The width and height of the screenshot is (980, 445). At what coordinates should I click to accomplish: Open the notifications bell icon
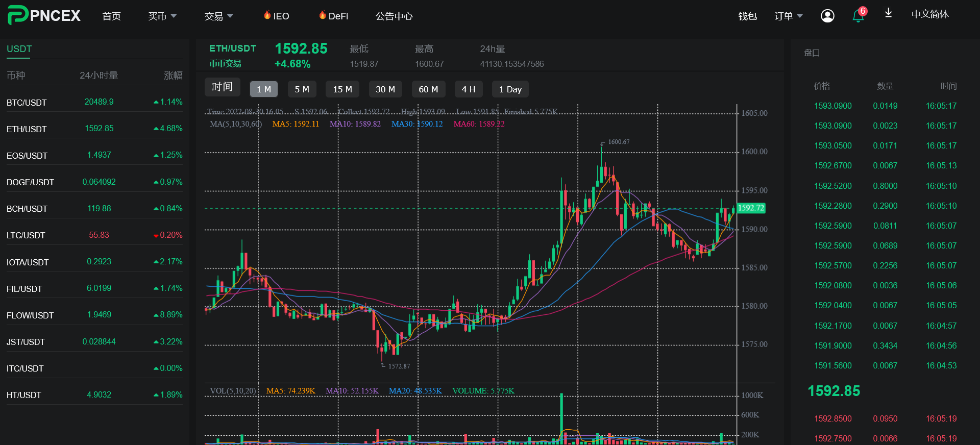pyautogui.click(x=857, y=16)
